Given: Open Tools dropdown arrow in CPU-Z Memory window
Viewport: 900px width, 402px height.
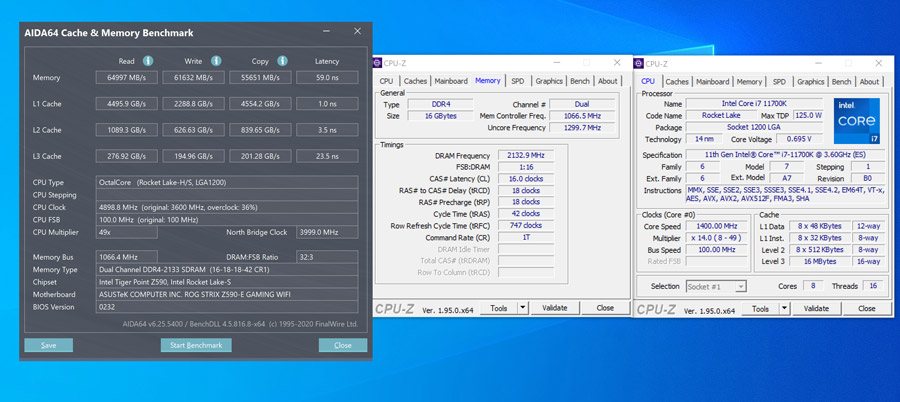Looking at the screenshot, I should click(522, 308).
